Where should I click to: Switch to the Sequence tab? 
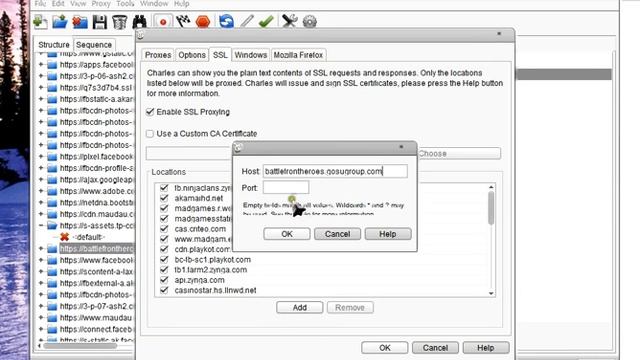94,44
